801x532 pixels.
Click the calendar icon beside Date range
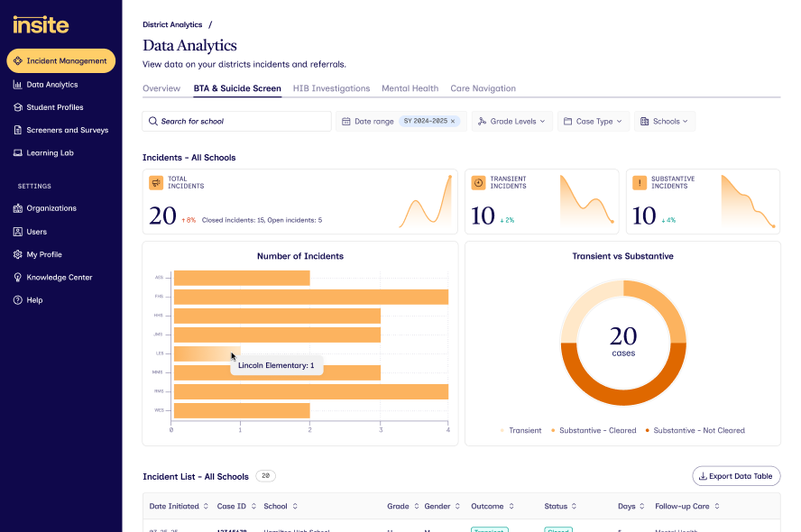(345, 122)
